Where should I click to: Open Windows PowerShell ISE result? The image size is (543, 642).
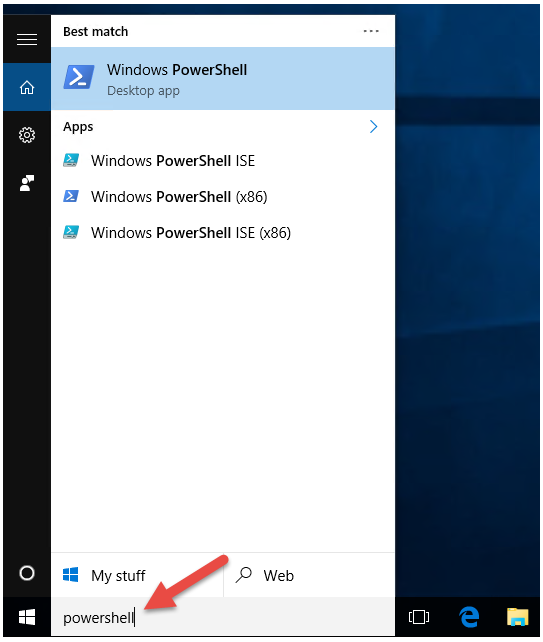223,160
